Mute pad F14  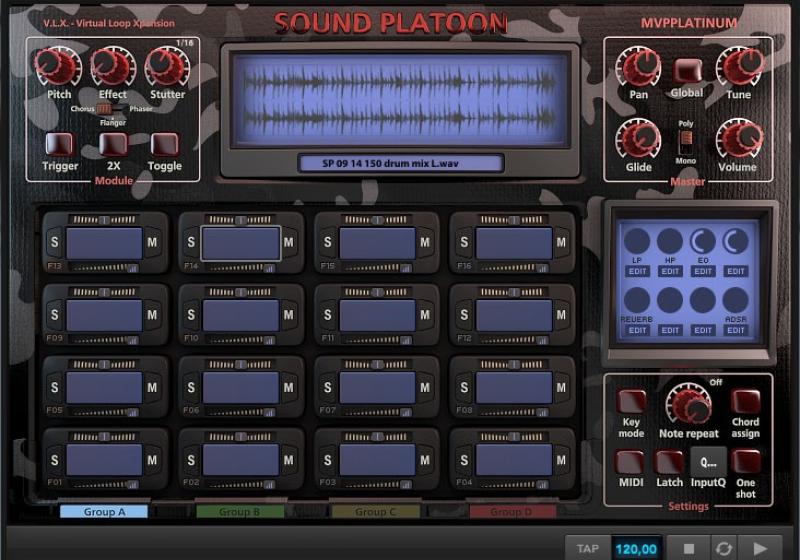(x=288, y=242)
